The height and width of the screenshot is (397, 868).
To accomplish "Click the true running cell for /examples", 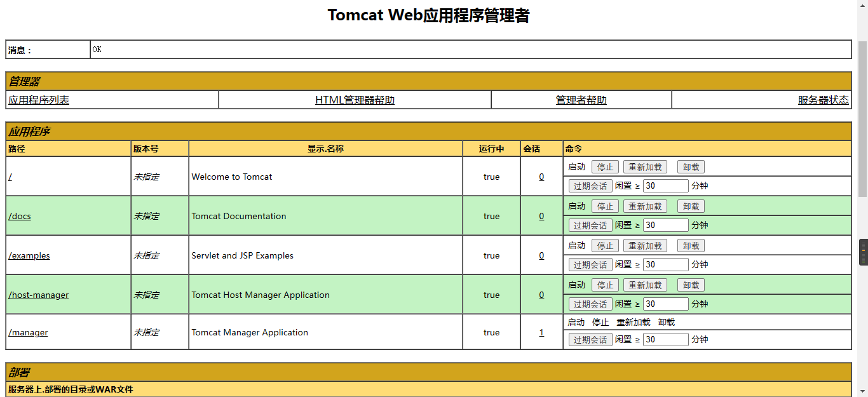I will [491, 256].
